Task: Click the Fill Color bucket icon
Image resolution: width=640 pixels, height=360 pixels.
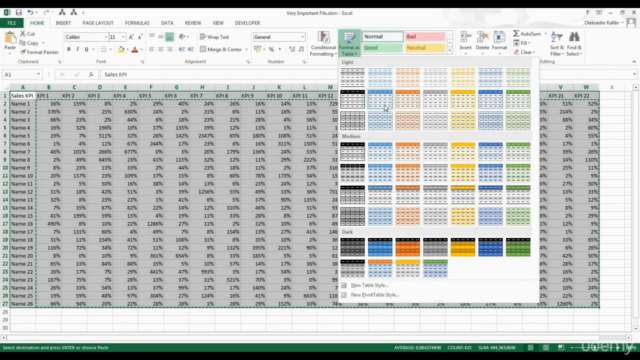Action: tap(121, 49)
